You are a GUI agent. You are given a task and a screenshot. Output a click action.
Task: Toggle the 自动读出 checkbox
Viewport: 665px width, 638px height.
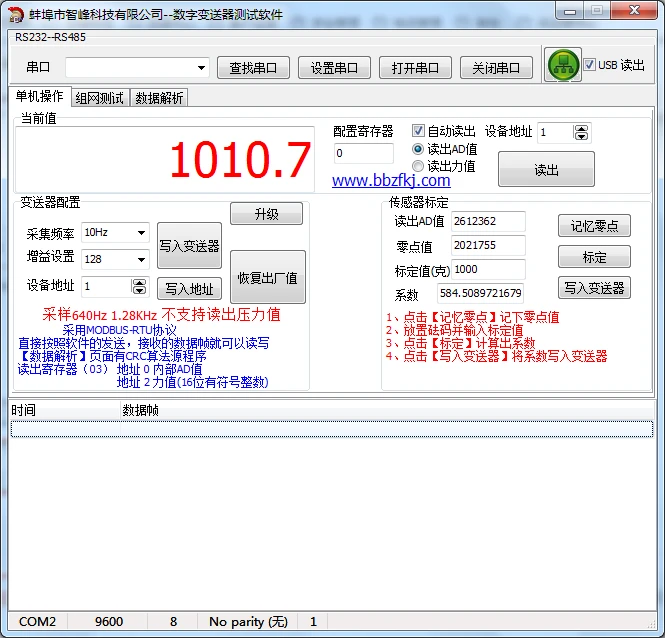[x=419, y=131]
